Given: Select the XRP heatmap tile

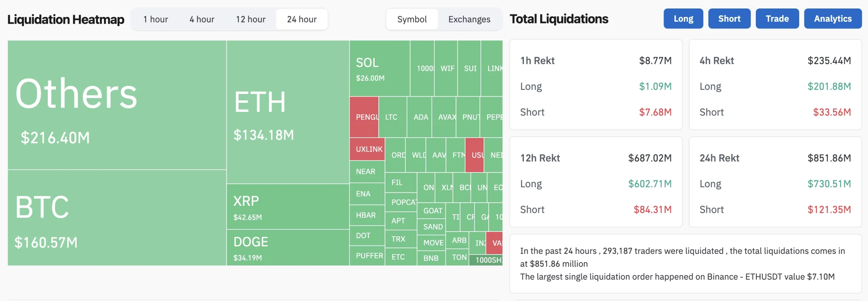Looking at the screenshot, I should pos(288,207).
